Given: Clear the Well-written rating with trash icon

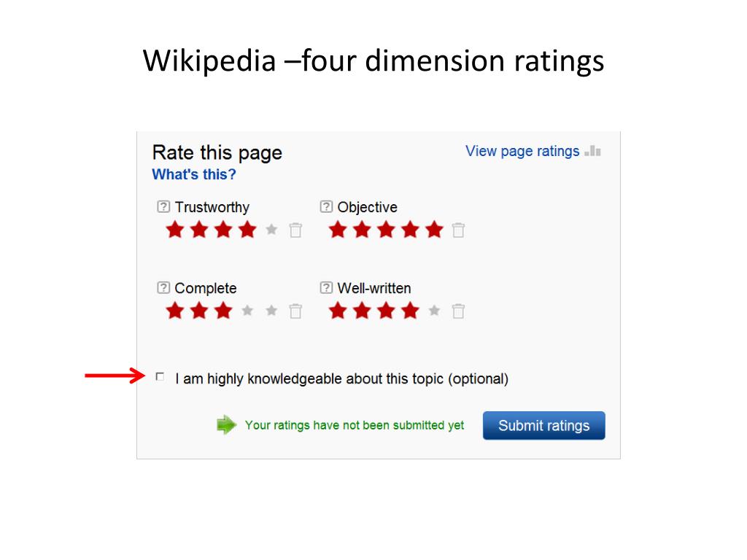Looking at the screenshot, I should click(x=458, y=311).
